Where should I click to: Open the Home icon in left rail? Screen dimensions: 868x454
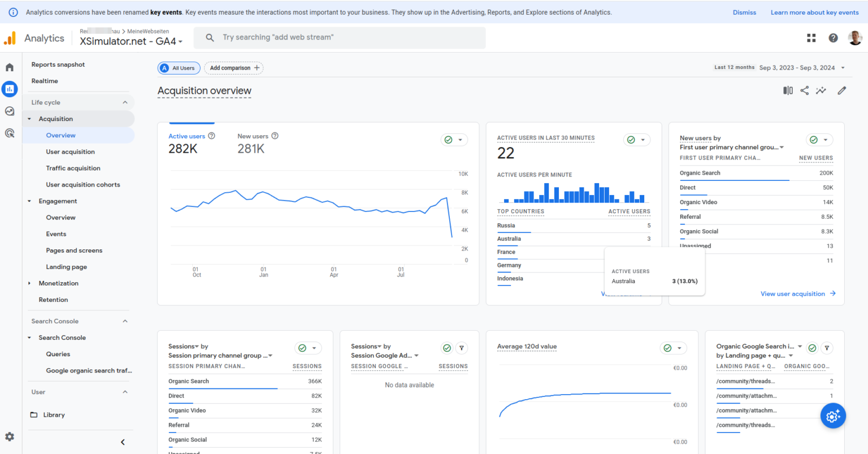tap(10, 67)
